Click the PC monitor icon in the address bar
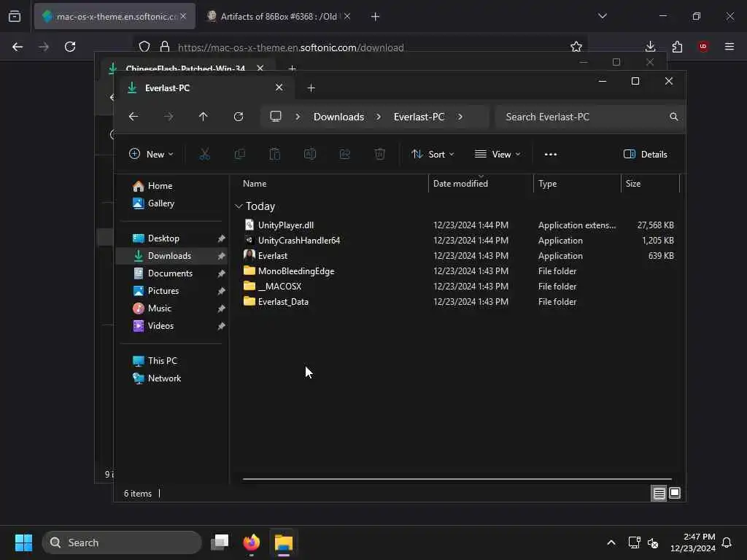The image size is (747, 560). click(x=276, y=117)
